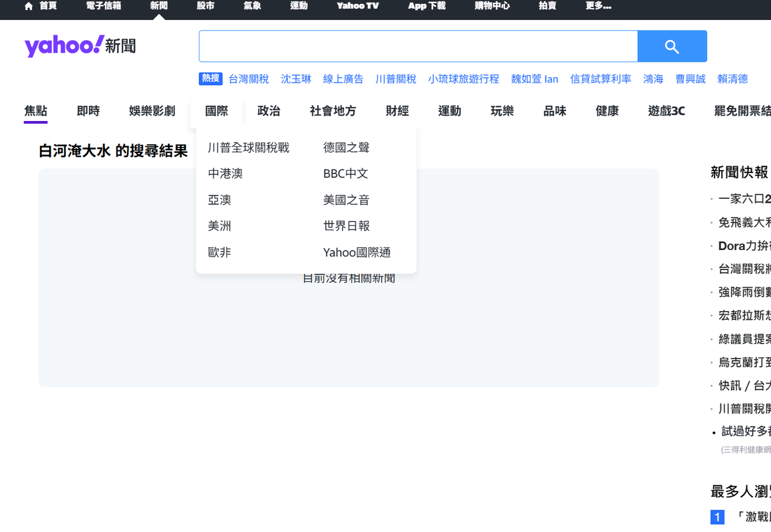Click into the news search field
Viewport: 771px width, 532px height.
418,47
